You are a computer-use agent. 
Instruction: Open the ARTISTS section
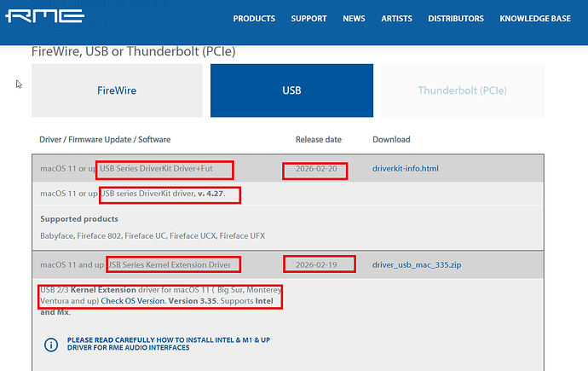pos(397,19)
